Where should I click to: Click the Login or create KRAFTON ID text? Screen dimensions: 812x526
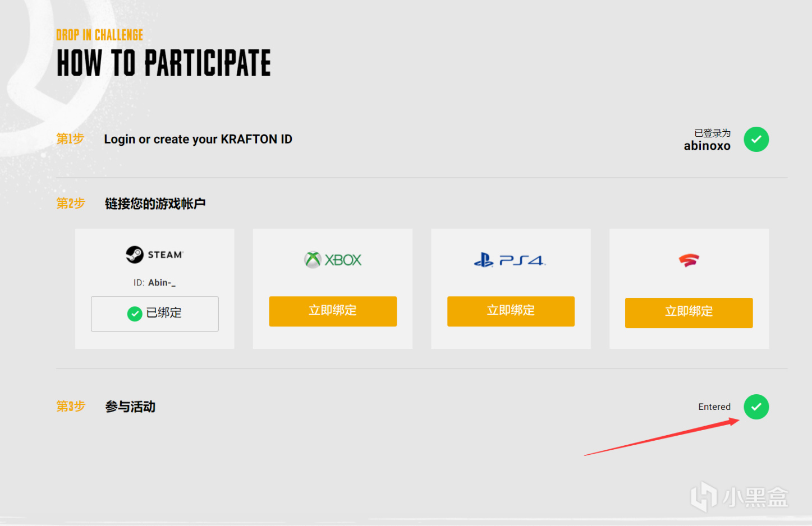click(198, 139)
